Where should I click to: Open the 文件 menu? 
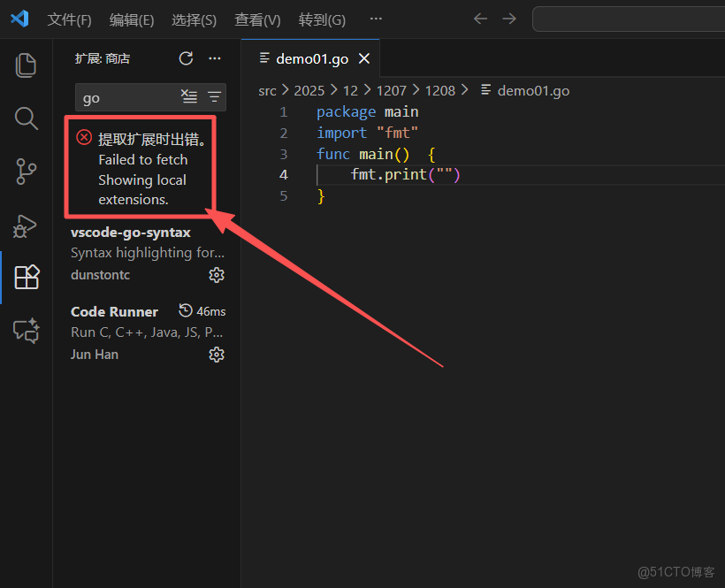69,19
